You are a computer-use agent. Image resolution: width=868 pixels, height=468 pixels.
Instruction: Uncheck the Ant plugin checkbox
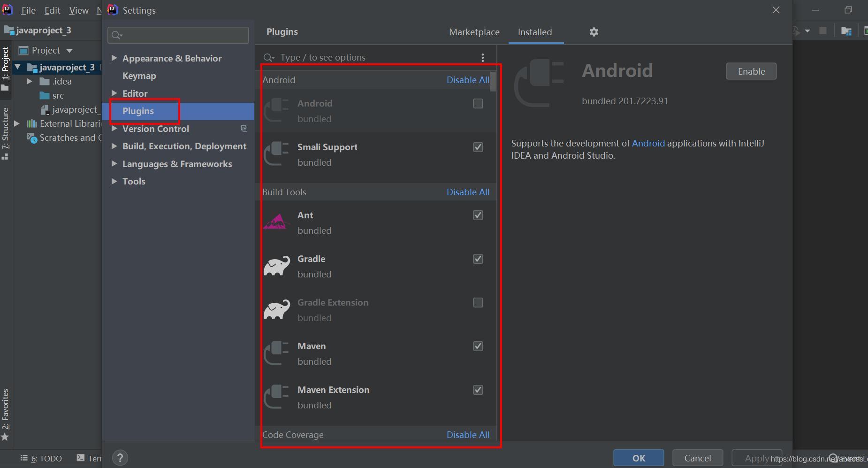[x=478, y=215]
